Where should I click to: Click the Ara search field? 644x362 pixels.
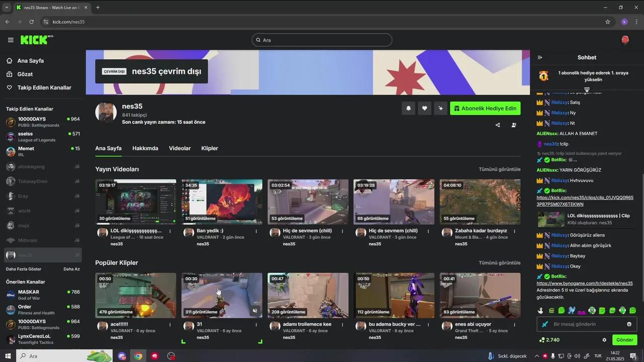click(322, 40)
